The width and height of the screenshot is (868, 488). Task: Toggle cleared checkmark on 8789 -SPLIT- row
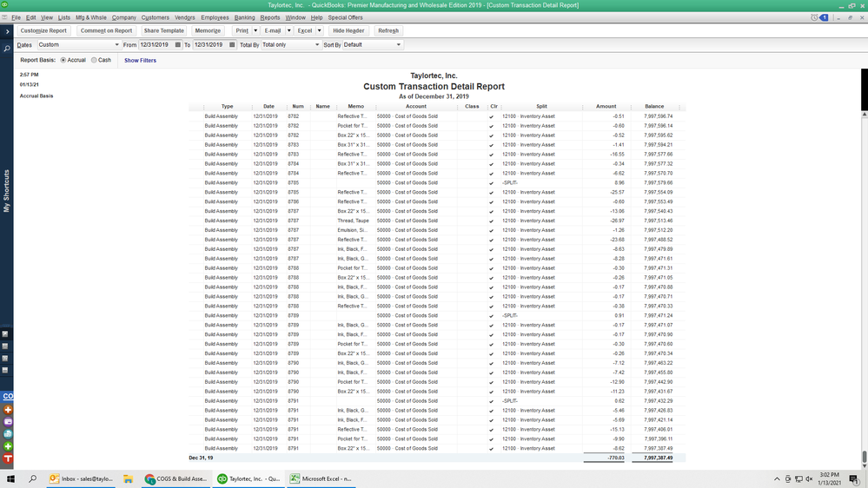(491, 316)
